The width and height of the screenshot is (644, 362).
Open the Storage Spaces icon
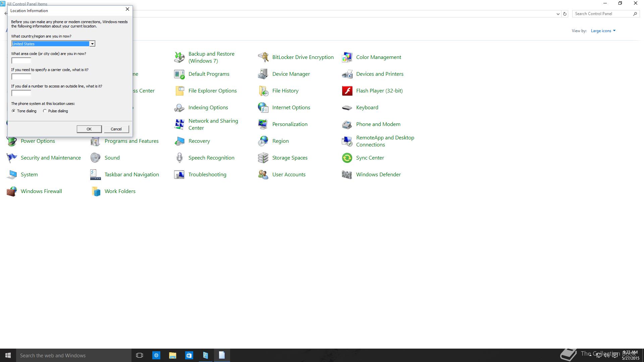pyautogui.click(x=263, y=158)
